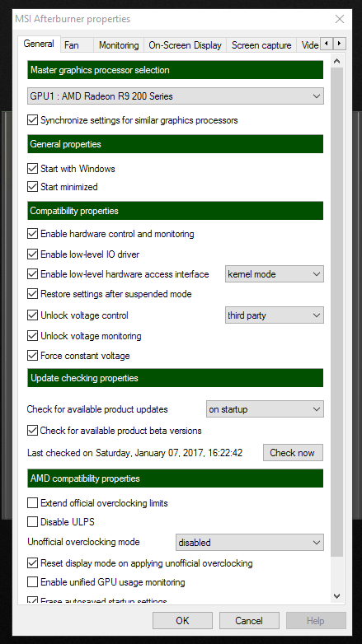Select the General tab
The image size is (362, 644).
(x=39, y=44)
